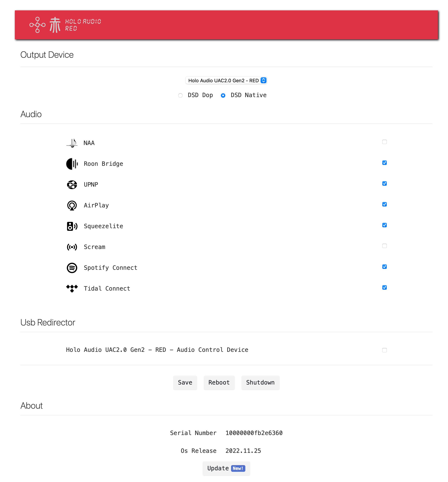Click the AirPlay label
The width and height of the screenshot is (448, 482).
[96, 206]
